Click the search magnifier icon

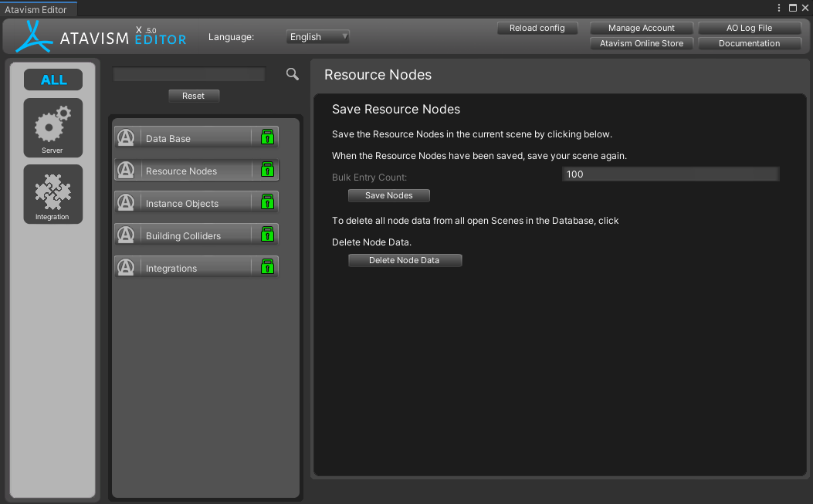coord(292,74)
